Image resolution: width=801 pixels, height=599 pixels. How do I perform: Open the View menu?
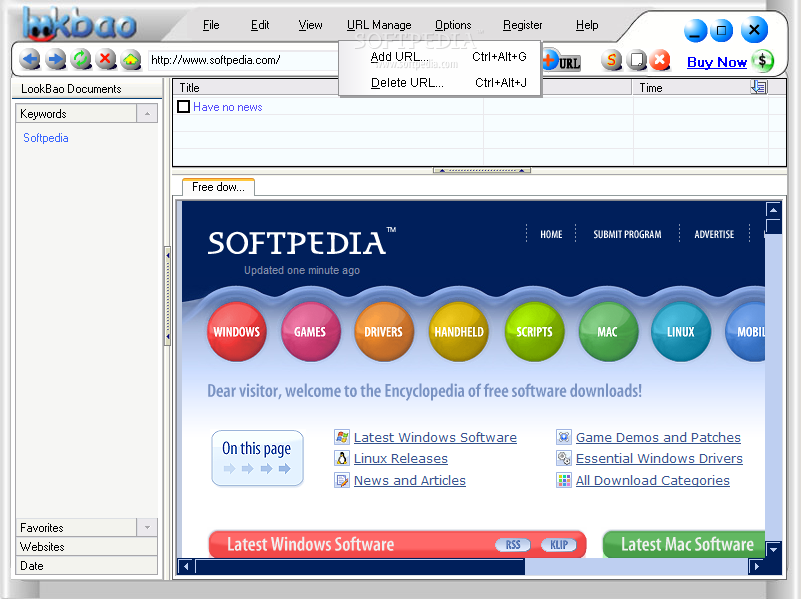[x=310, y=25]
